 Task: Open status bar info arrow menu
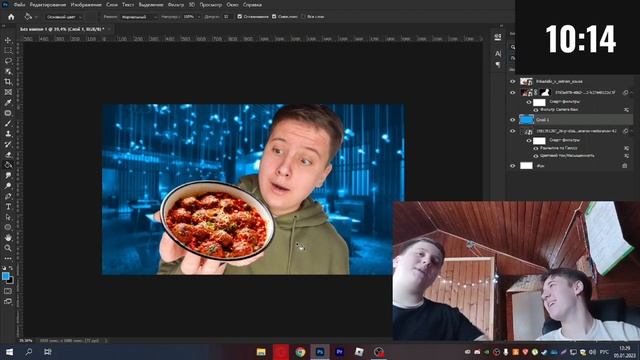click(106, 340)
